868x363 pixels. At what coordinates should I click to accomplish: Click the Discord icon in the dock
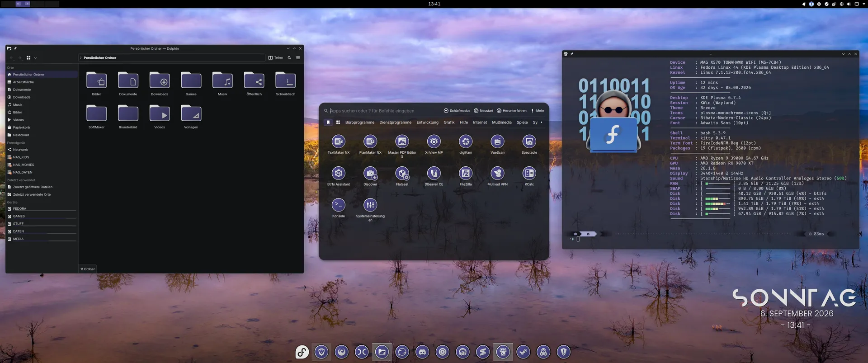pos(422,352)
